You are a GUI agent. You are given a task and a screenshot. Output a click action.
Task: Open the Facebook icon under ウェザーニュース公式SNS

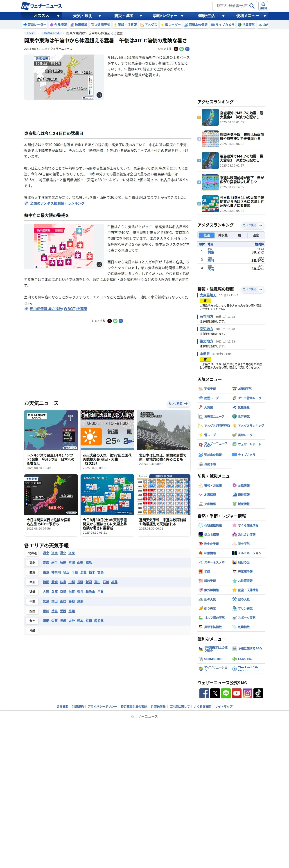[204, 693]
